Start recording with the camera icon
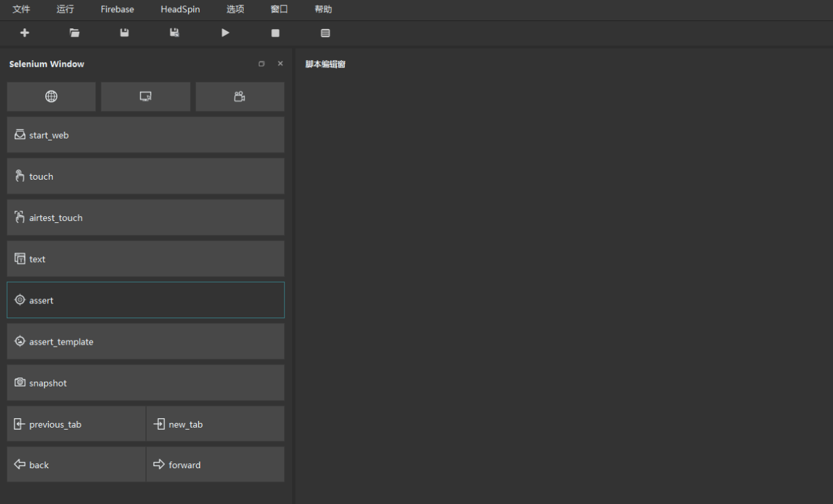This screenshot has height=504, width=833. click(239, 97)
